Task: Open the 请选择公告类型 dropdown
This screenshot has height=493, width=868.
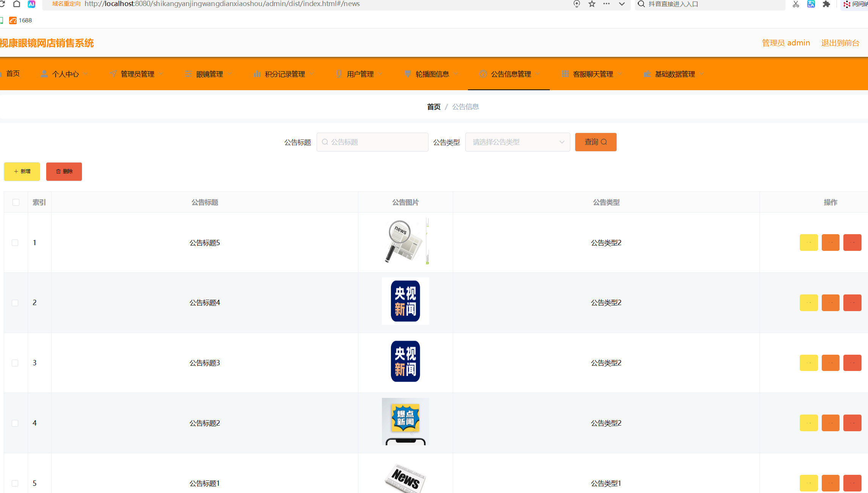Action: coord(517,142)
